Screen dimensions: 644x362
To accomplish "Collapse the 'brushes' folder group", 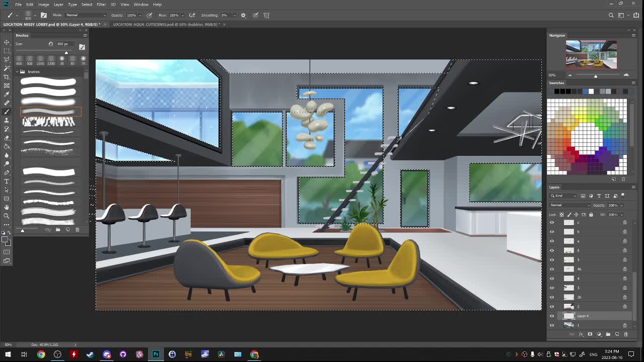I will [x=17, y=72].
